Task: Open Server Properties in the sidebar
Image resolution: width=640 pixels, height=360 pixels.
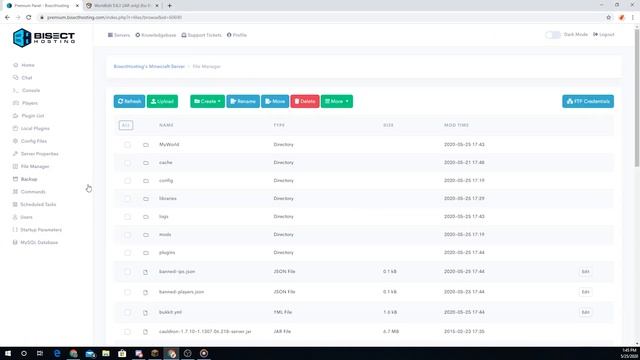Action: coord(36,154)
